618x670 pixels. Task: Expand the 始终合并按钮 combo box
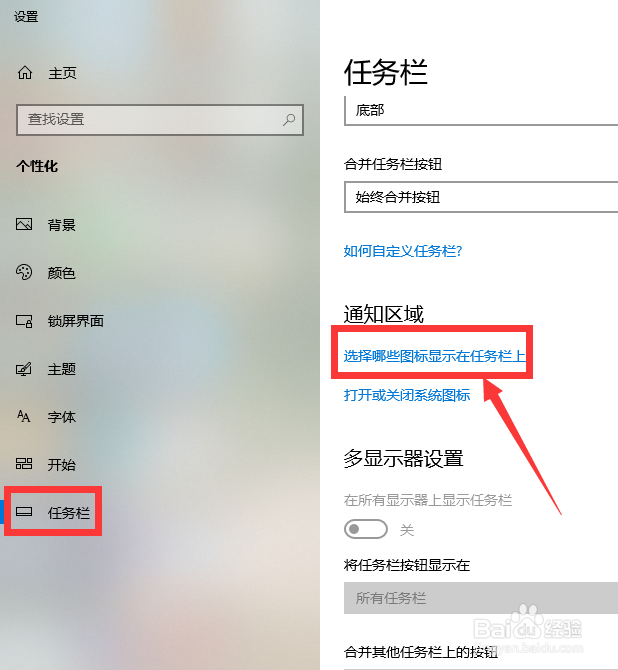pos(481,197)
